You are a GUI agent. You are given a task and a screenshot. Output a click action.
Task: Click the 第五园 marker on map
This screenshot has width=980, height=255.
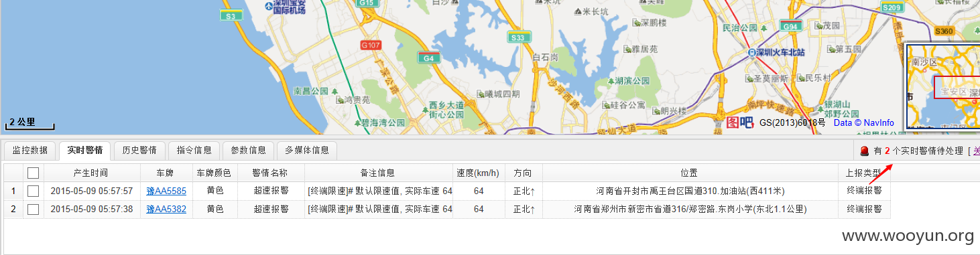pos(831,50)
